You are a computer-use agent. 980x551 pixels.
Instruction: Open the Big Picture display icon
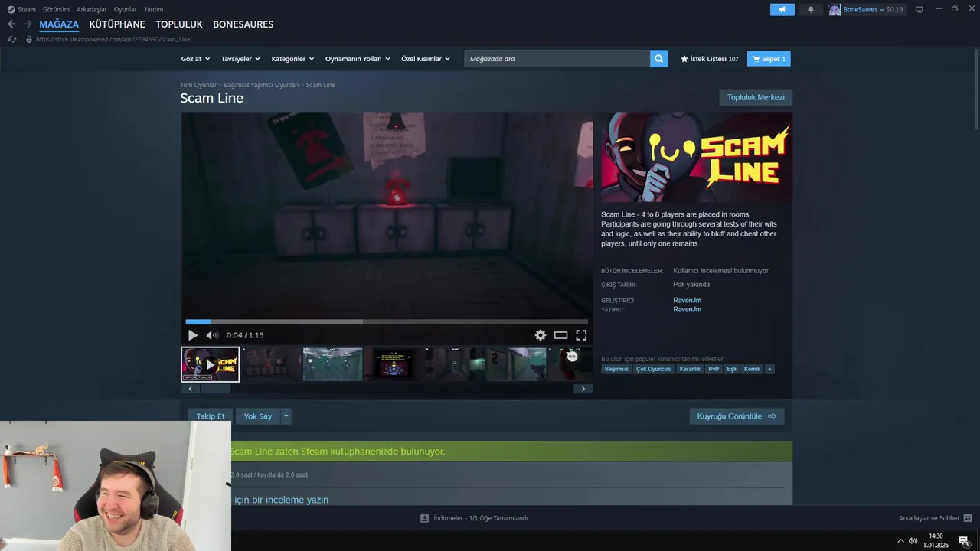(x=919, y=9)
